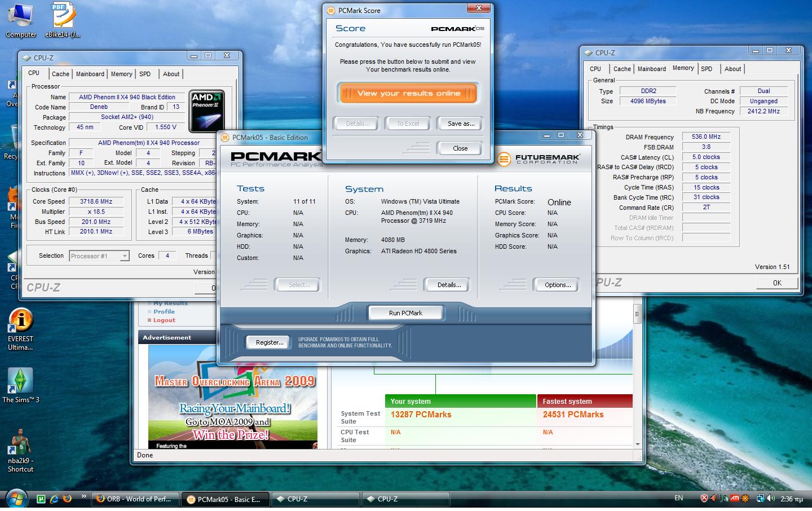Click the Internet Explorer quick launch icon

pyautogui.click(x=55, y=499)
